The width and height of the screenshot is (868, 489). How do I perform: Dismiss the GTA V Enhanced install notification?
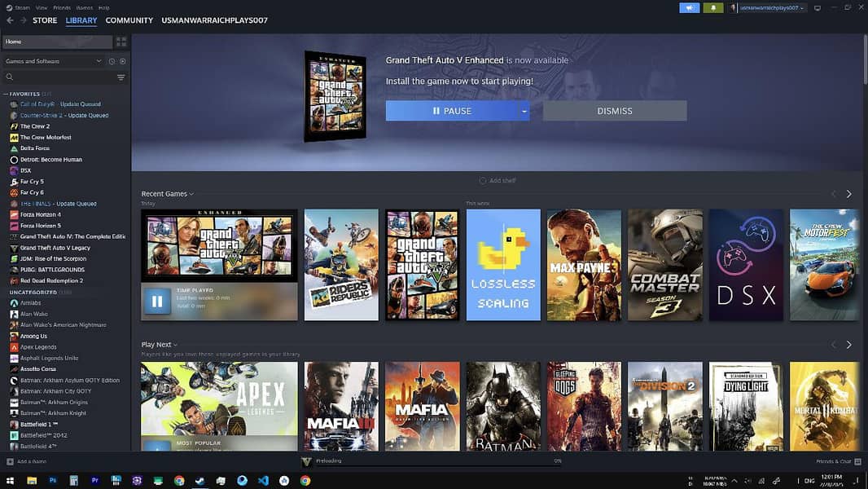(615, 110)
